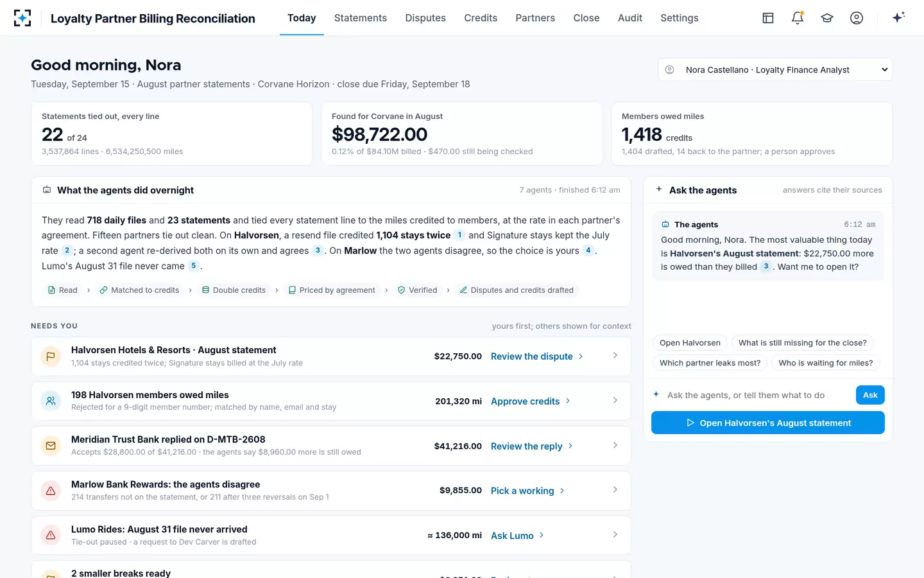The width and height of the screenshot is (924, 578).
Task: Click the Ask button
Action: tap(870, 395)
